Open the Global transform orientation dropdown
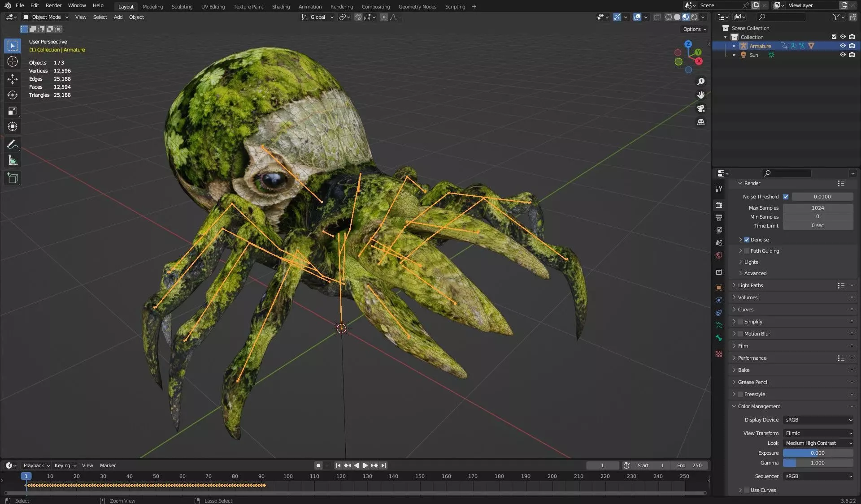The height and width of the screenshot is (504, 861). pyautogui.click(x=317, y=17)
